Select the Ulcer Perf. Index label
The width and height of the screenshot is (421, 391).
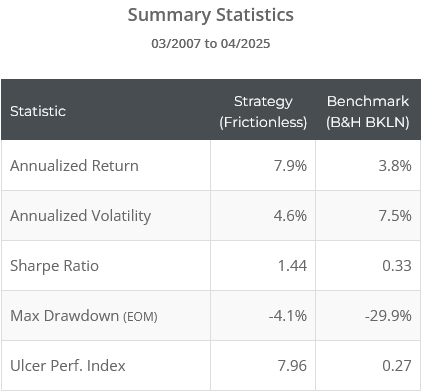[68, 366]
